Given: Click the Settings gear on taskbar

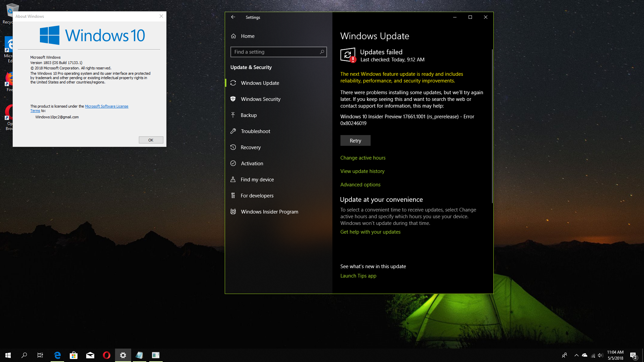Looking at the screenshot, I should coord(123,355).
